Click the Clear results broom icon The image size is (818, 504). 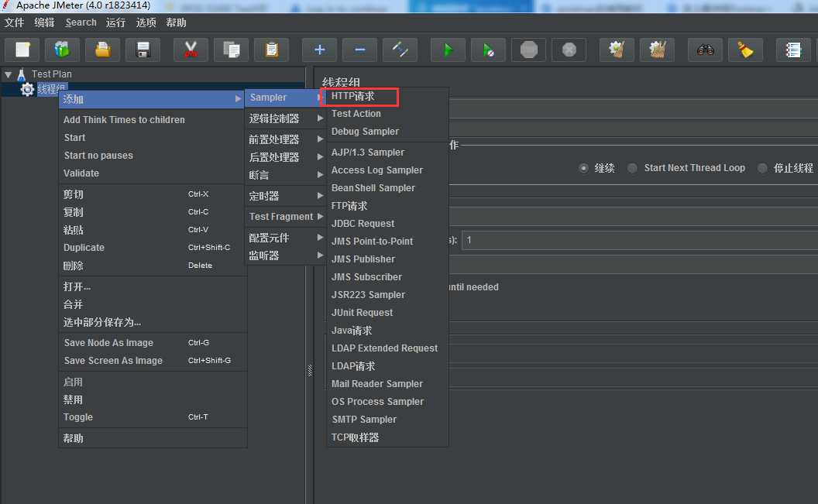(617, 50)
